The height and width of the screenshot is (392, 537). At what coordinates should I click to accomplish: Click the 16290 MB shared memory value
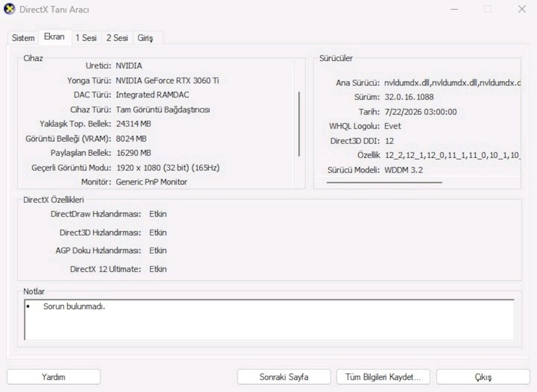(x=134, y=153)
